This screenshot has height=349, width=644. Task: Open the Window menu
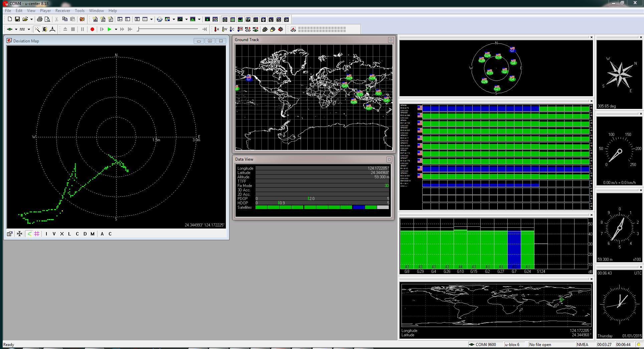click(x=97, y=11)
